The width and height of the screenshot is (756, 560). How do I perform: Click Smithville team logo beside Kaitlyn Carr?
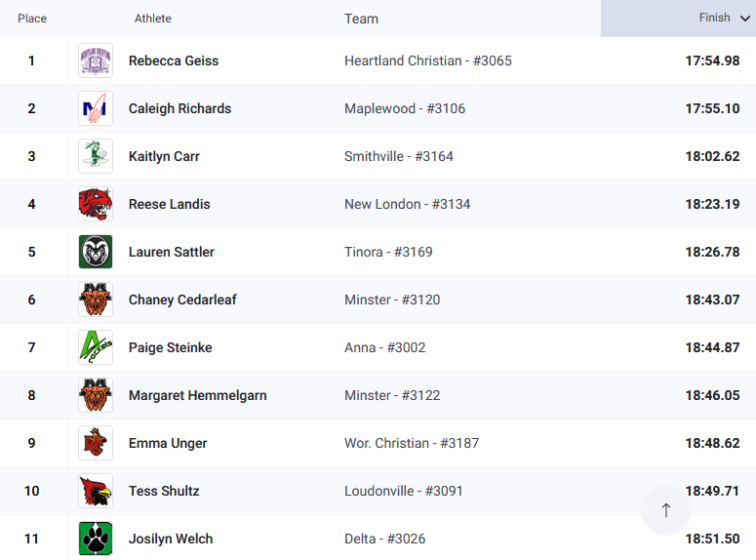(x=96, y=156)
